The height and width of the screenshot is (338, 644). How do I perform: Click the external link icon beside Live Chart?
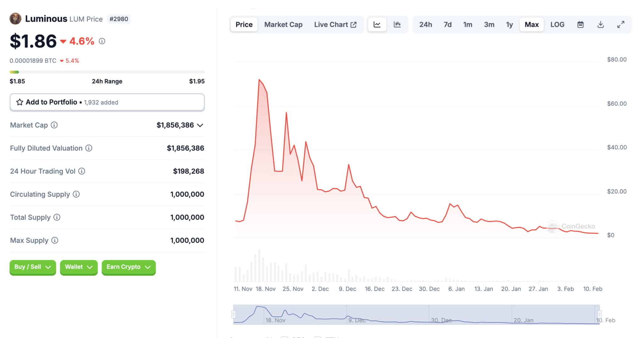point(353,25)
